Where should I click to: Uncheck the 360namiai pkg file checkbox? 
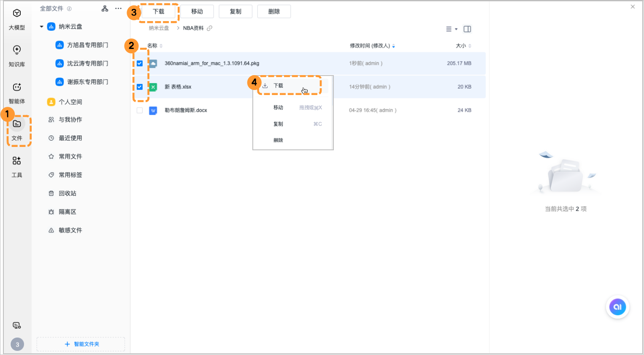coord(140,63)
